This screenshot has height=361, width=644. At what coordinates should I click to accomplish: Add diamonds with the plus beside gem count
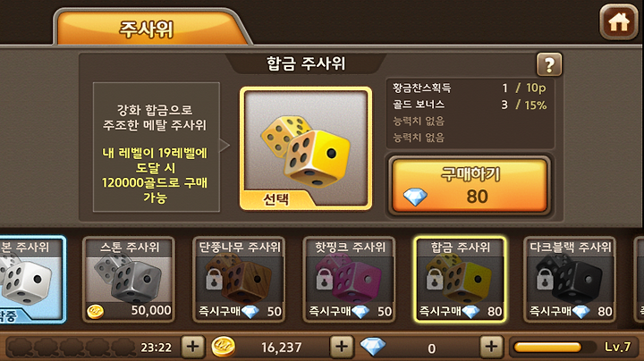click(x=491, y=347)
